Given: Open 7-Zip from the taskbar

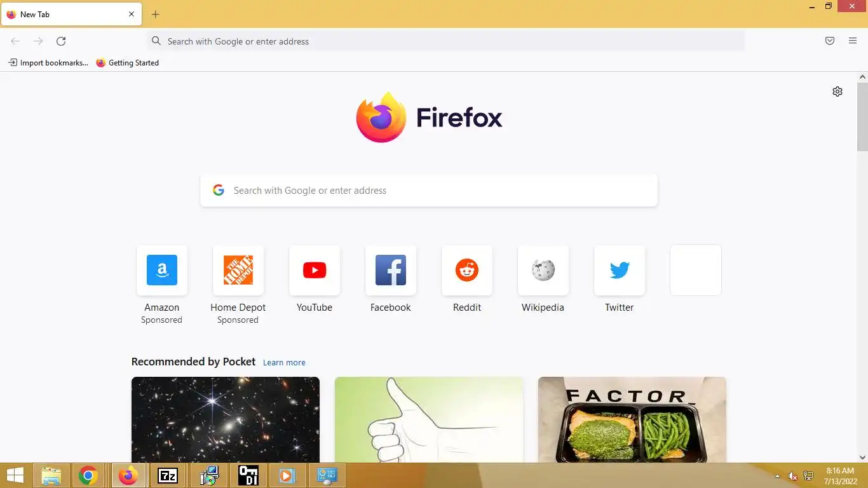Looking at the screenshot, I should (x=168, y=475).
